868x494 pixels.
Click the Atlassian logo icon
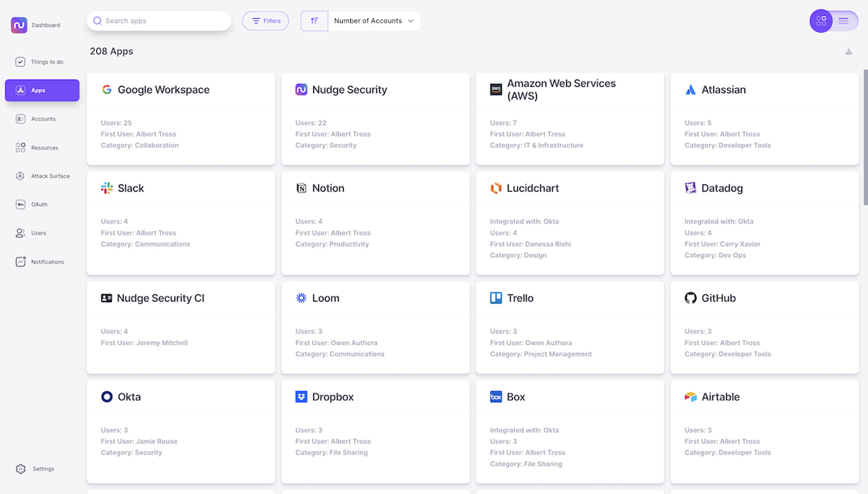tap(691, 89)
